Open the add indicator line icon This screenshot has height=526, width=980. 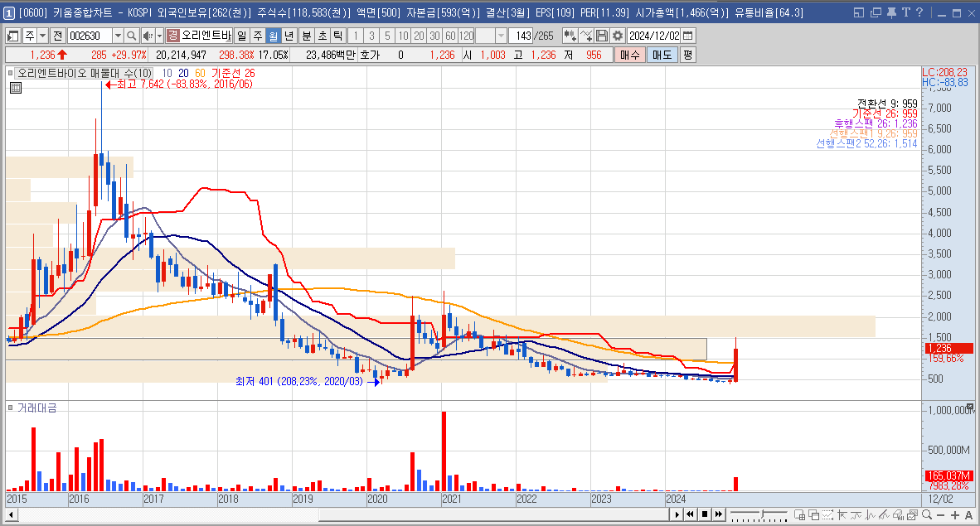[585, 36]
